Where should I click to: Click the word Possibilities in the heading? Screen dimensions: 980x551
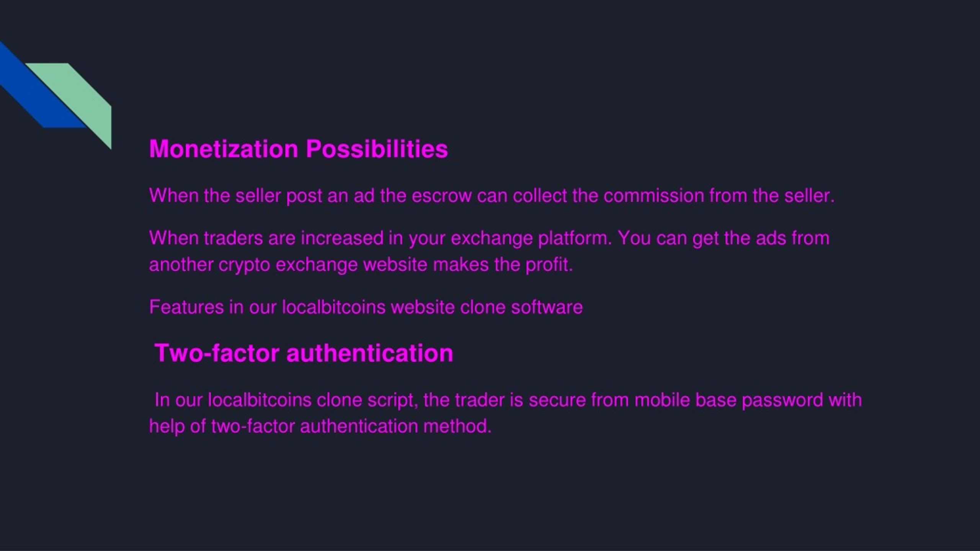pyautogui.click(x=377, y=149)
